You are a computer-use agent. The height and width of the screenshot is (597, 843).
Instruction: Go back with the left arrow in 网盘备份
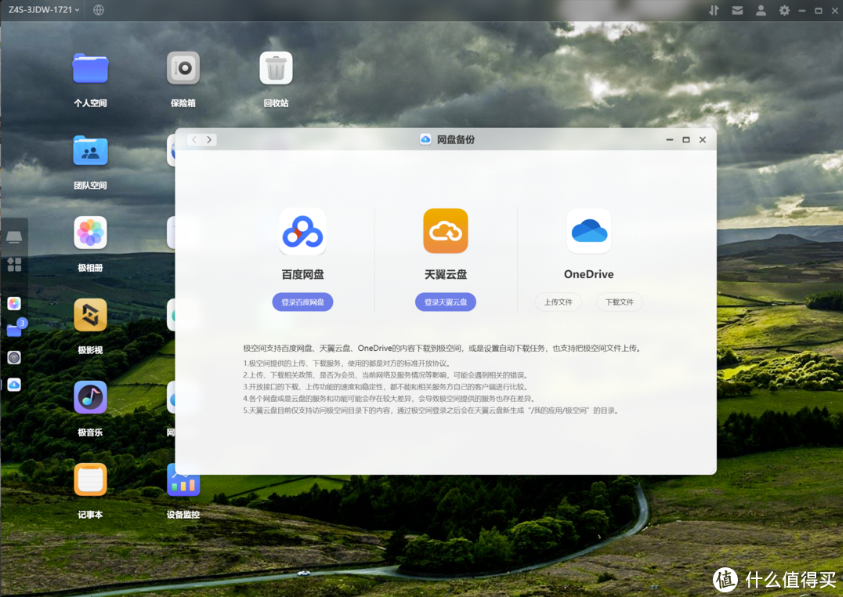(194, 140)
